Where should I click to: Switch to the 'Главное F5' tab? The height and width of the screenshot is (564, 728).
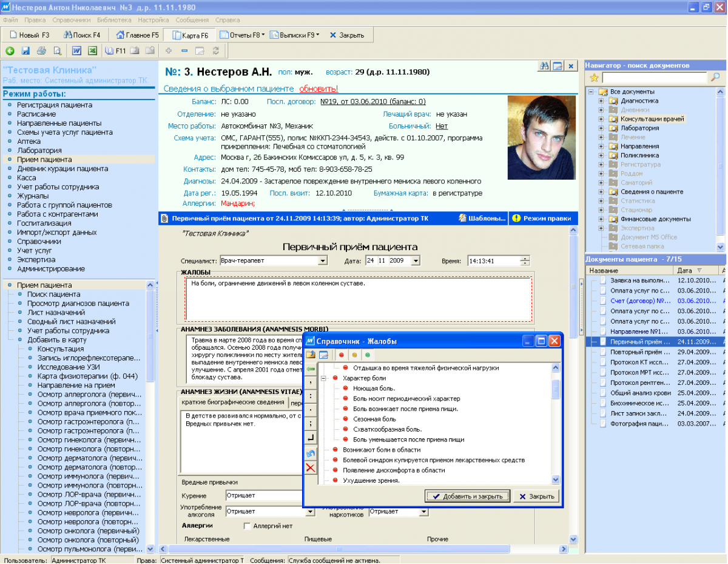138,35
